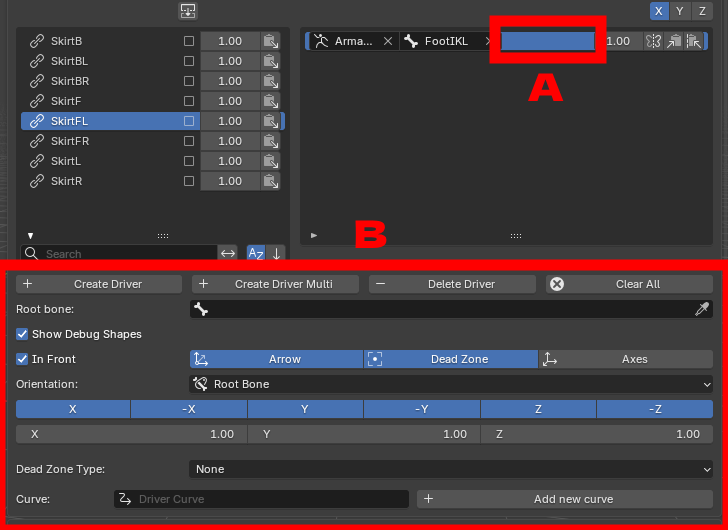Remove the Armature entry with its X

(388, 41)
